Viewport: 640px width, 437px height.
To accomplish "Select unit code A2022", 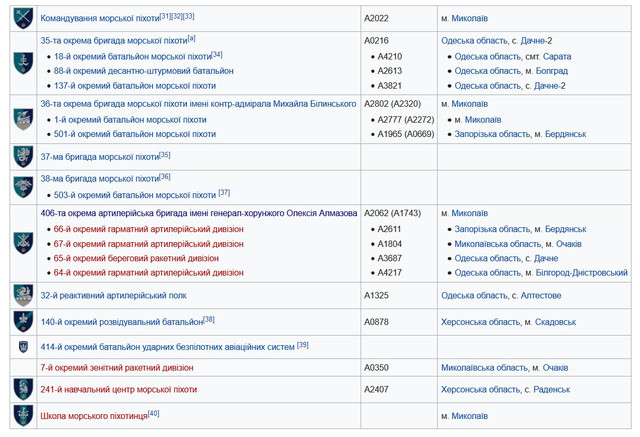I will (376, 18).
